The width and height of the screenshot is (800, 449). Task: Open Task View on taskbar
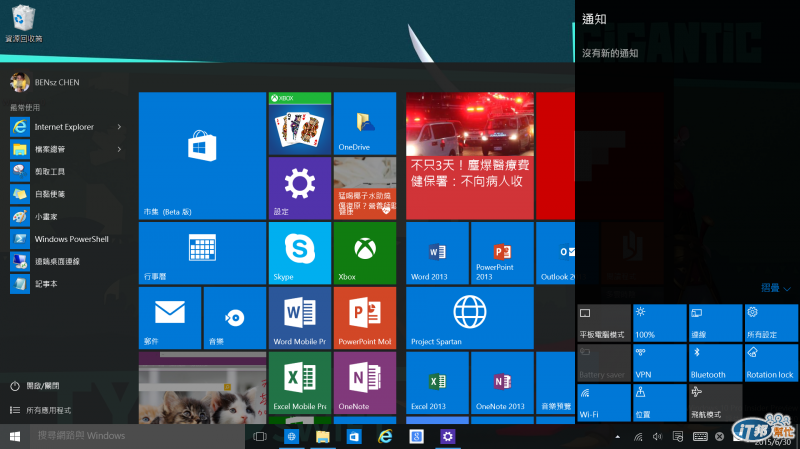(260, 436)
